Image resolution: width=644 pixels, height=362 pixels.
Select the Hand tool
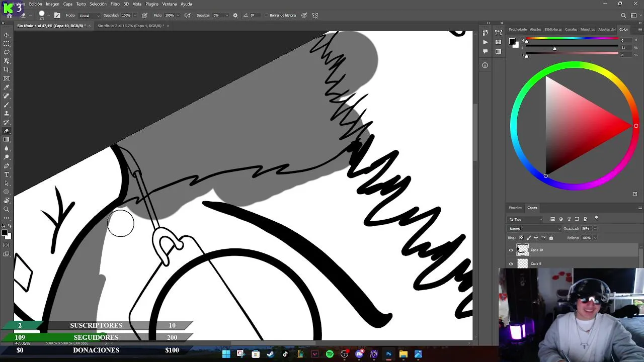pyautogui.click(x=7, y=201)
